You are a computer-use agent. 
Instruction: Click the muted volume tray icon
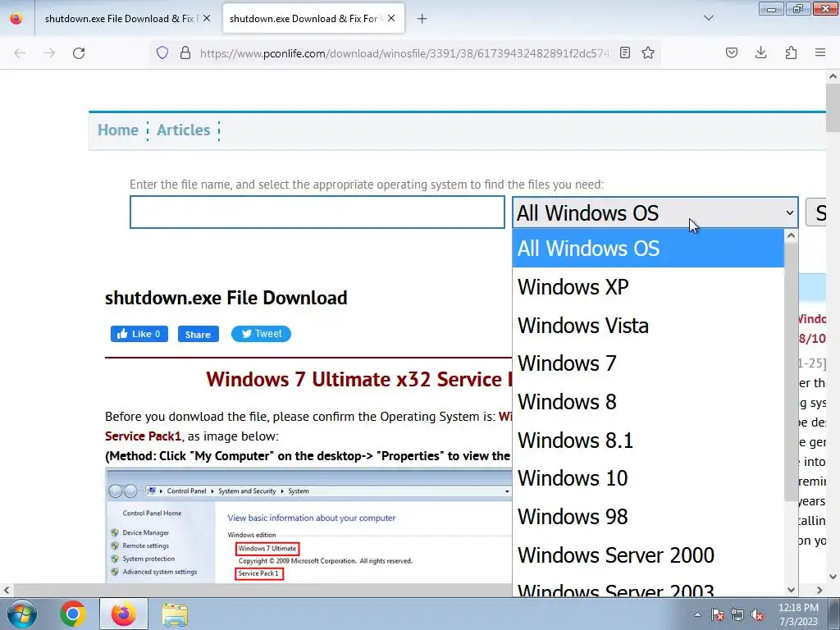757,614
